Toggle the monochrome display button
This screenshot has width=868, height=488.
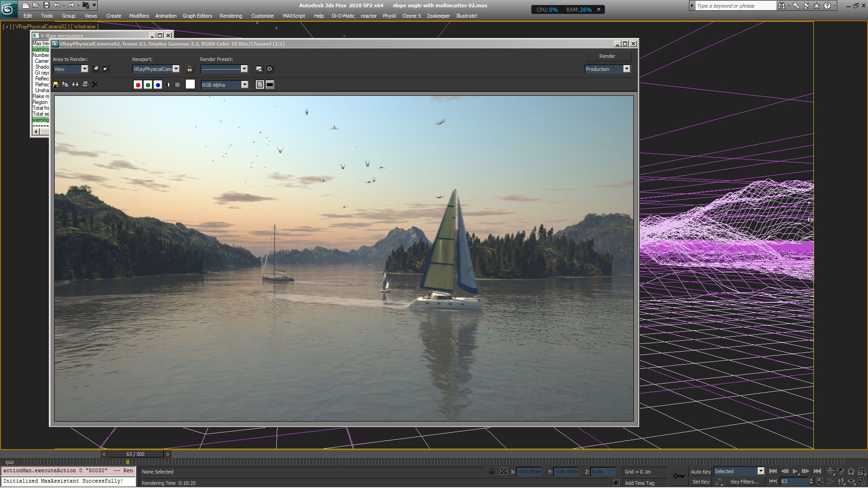tap(177, 84)
